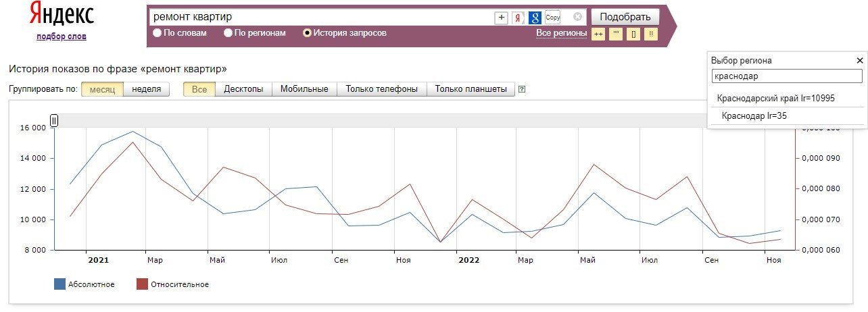Switch to the 'Десктопы' tab
This screenshot has width=868, height=312.
[x=243, y=89]
